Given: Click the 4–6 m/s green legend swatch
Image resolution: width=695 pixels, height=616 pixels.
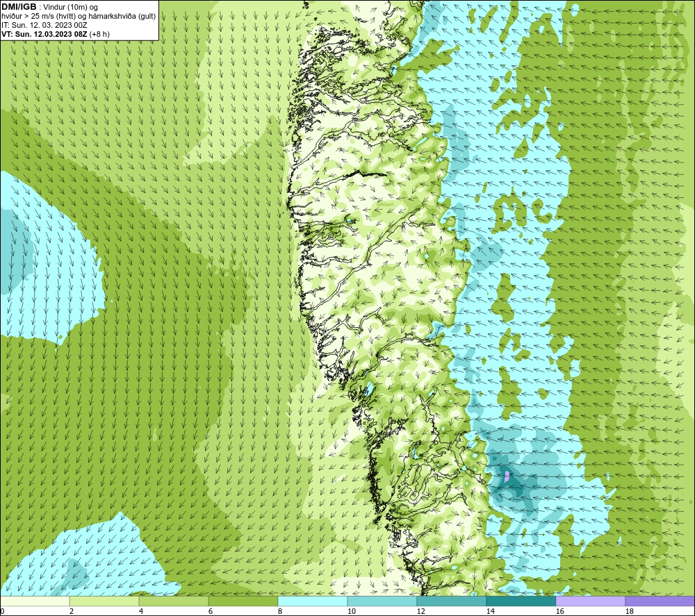Looking at the screenshot, I should pos(173,601).
